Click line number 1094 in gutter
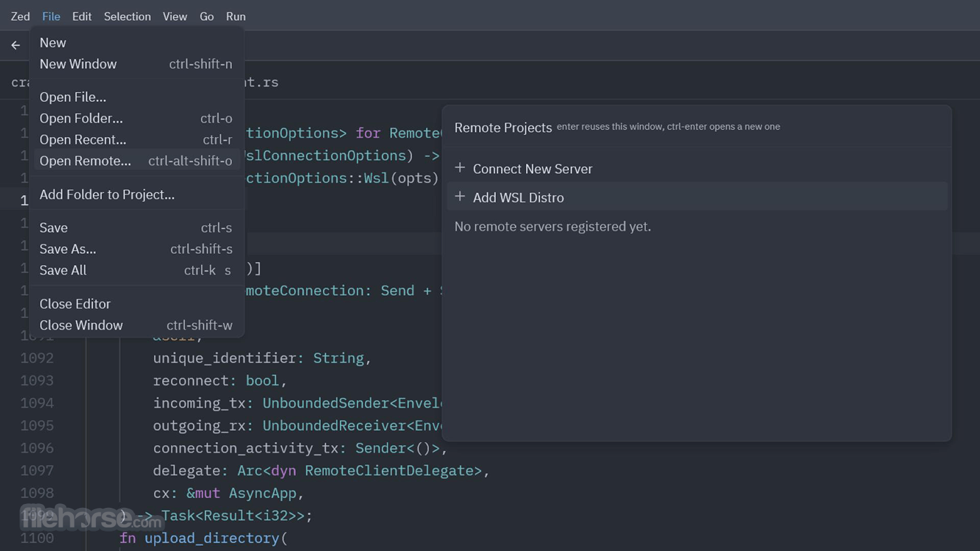This screenshot has width=980, height=551. [x=37, y=403]
